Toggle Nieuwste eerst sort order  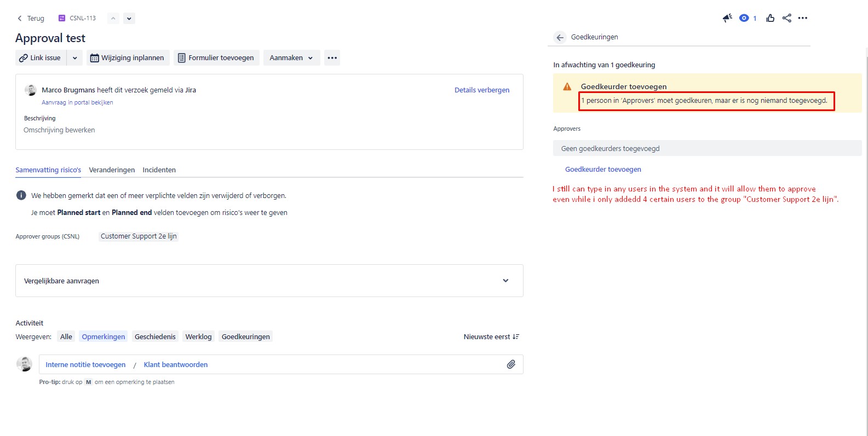tap(491, 337)
